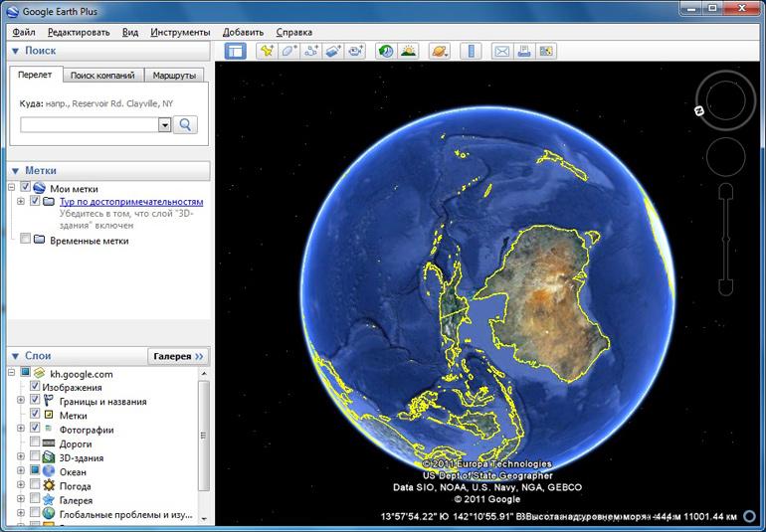Click the Галерея button
766x532 pixels.
click(x=178, y=356)
